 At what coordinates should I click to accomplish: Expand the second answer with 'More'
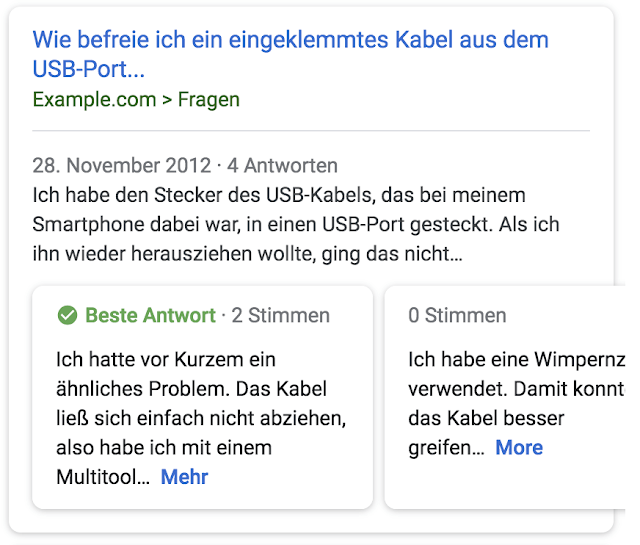(519, 447)
